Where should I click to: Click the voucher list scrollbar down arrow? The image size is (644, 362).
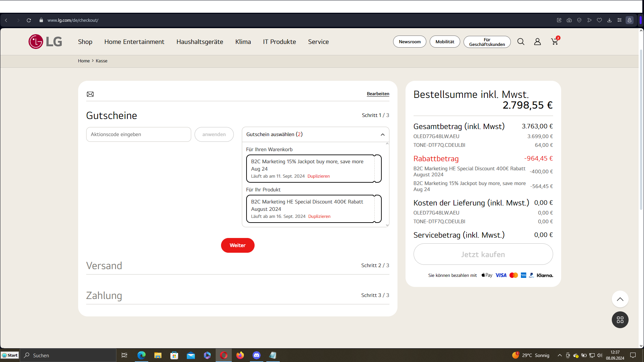click(387, 225)
